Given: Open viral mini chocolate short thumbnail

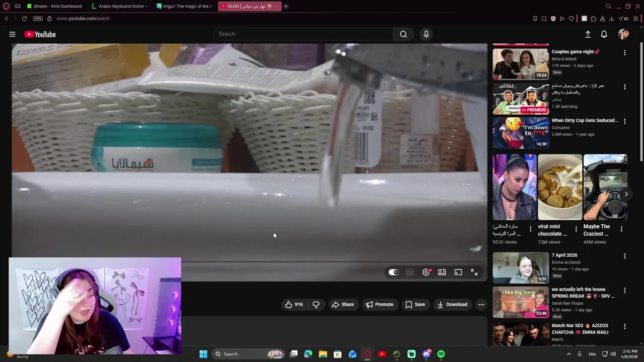Looking at the screenshot, I should pyautogui.click(x=560, y=187).
